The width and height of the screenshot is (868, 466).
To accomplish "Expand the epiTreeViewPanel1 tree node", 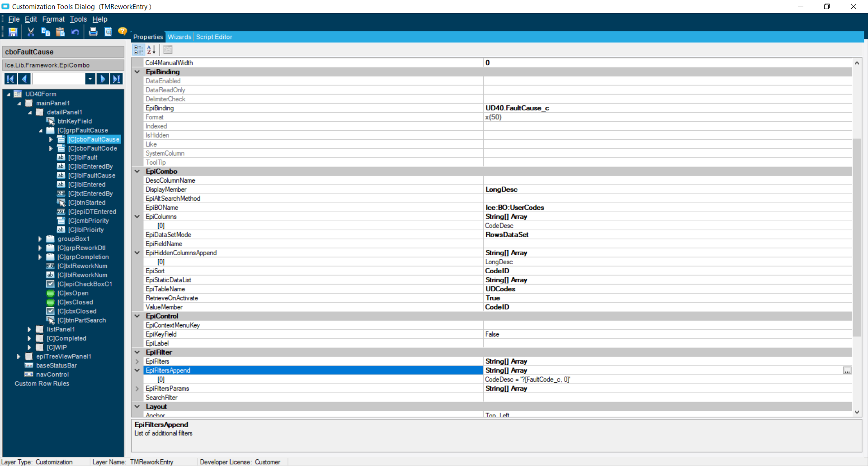I will click(19, 357).
